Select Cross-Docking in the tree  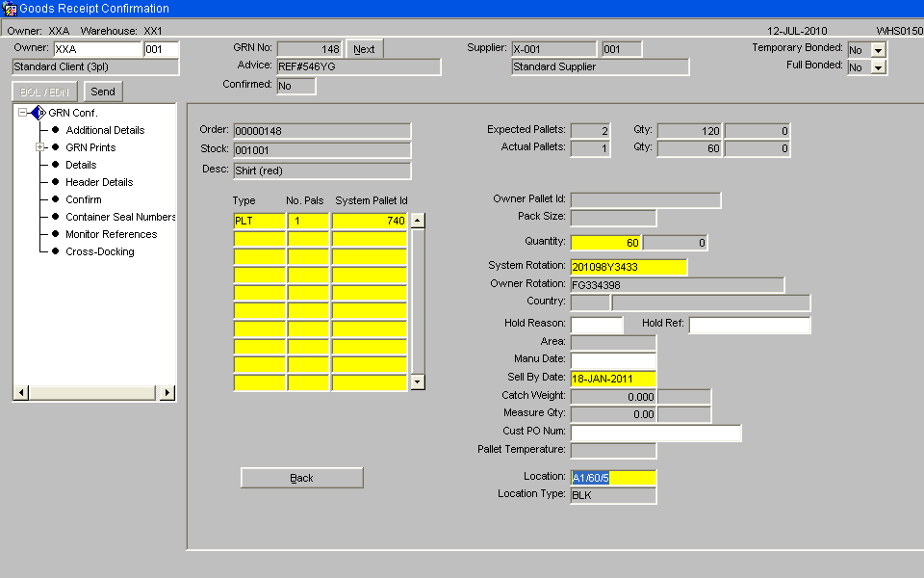click(99, 251)
